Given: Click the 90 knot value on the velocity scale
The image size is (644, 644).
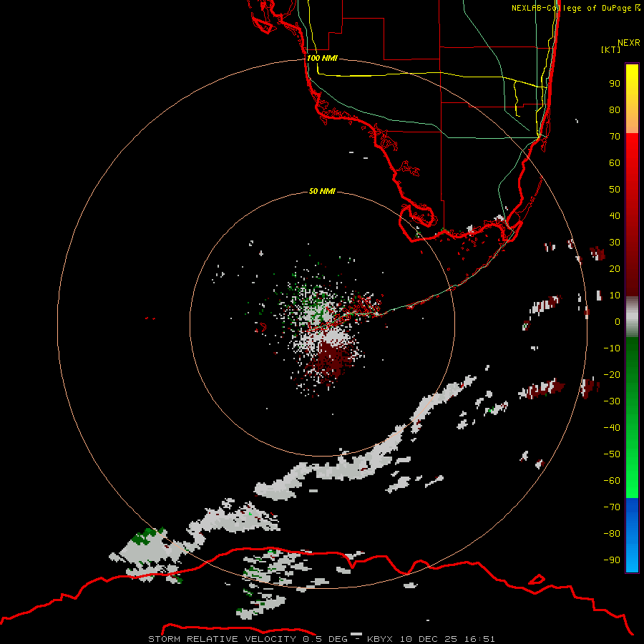Looking at the screenshot, I should point(615,84).
